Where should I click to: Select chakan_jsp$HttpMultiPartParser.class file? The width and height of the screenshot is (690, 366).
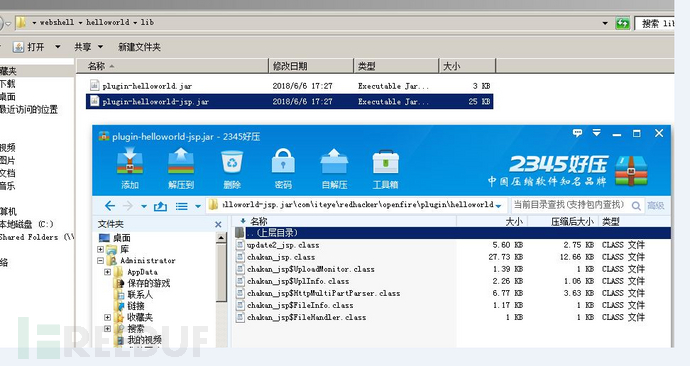pyautogui.click(x=323, y=293)
